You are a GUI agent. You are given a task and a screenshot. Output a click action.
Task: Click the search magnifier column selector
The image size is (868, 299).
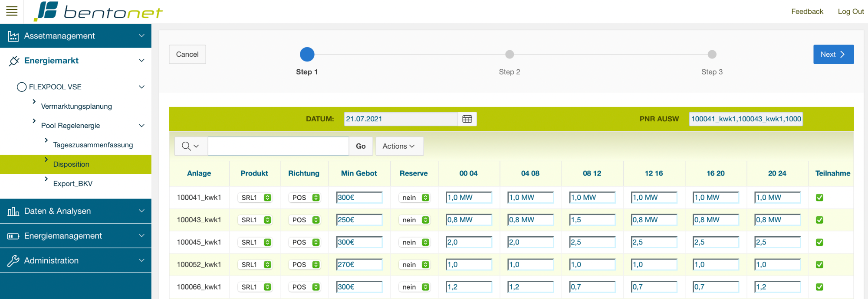(191, 146)
